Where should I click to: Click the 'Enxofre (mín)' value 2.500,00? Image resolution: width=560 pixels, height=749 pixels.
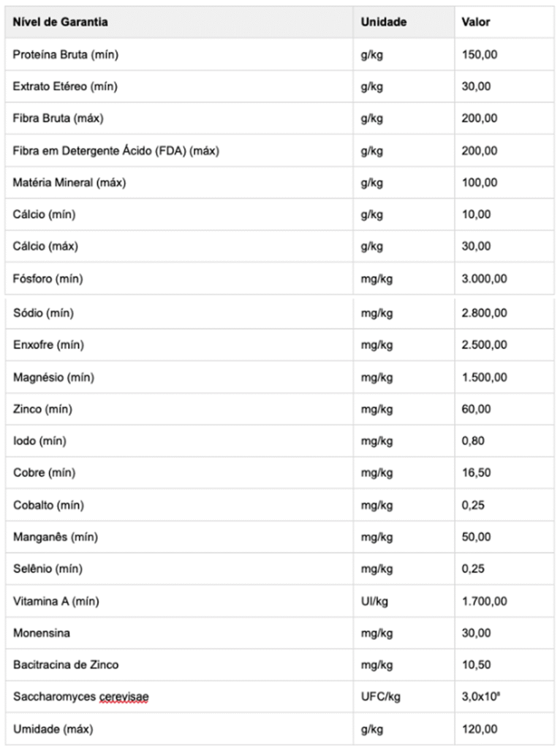pyautogui.click(x=484, y=345)
